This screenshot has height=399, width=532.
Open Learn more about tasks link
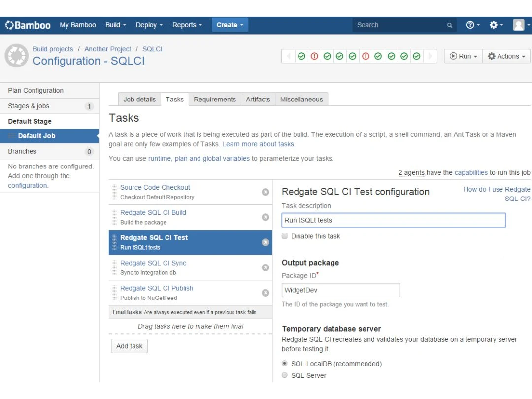[258, 144]
